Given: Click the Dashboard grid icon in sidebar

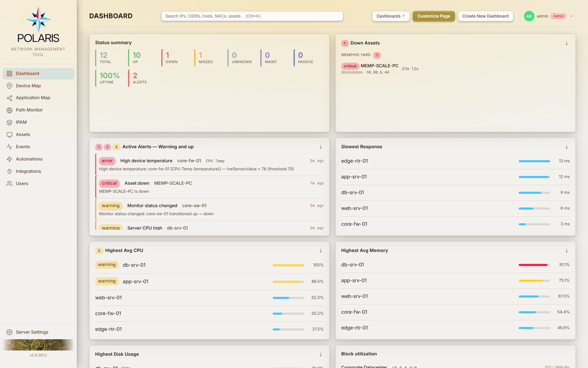Looking at the screenshot, I should coord(9,73).
